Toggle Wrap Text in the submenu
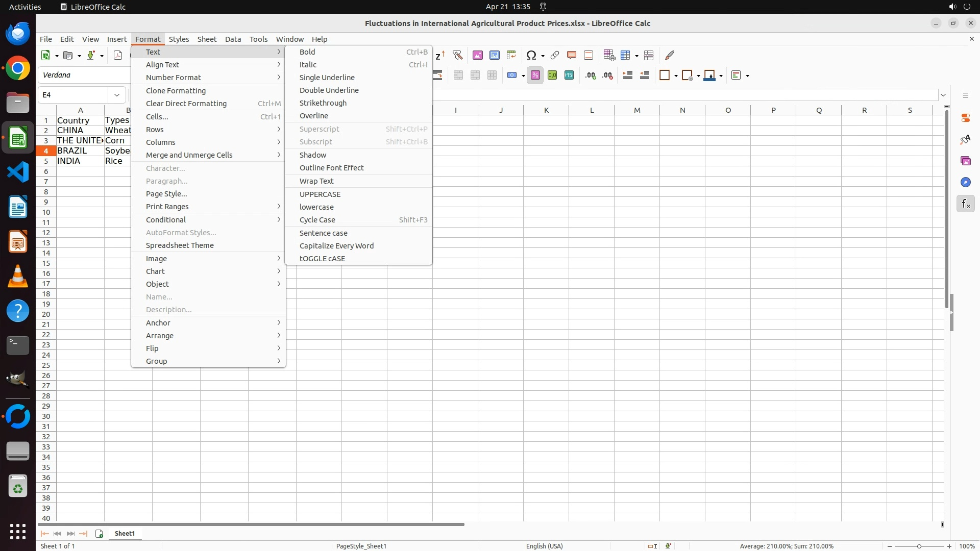Viewport: 980px width, 551px height. click(x=316, y=181)
